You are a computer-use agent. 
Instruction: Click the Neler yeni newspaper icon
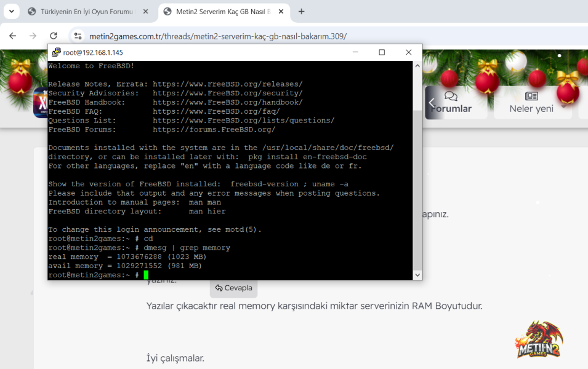pyautogui.click(x=531, y=97)
